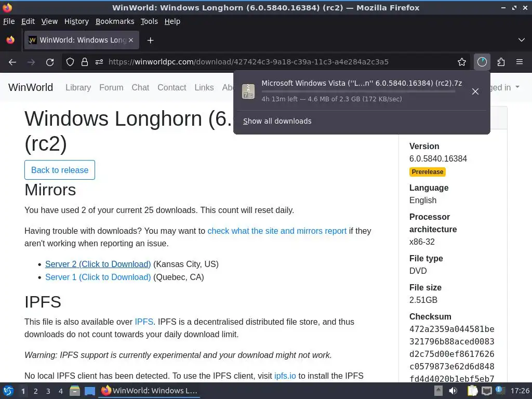Click the Firefox View icon
Screen dimensions: 532x399
[10, 40]
